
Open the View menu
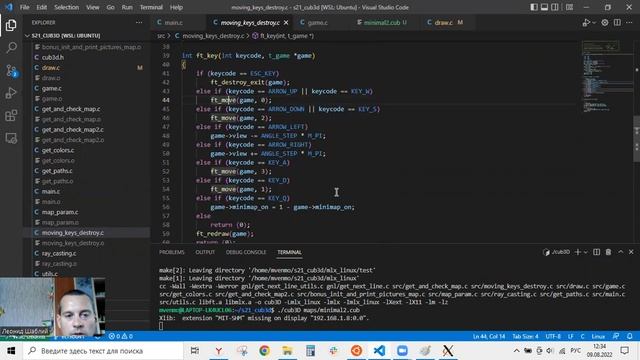point(93,7)
